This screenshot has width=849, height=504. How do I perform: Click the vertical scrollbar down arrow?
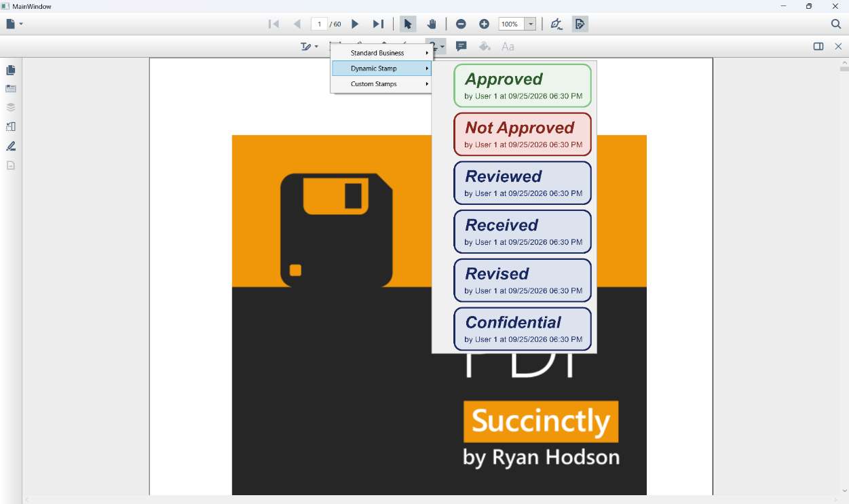click(844, 490)
